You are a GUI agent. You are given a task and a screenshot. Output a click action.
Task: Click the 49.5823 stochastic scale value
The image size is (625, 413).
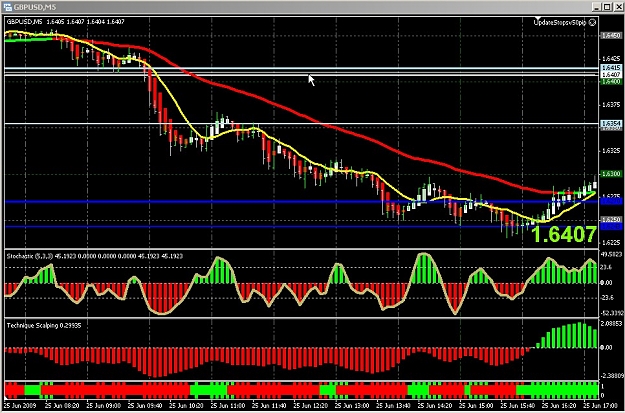(x=611, y=254)
